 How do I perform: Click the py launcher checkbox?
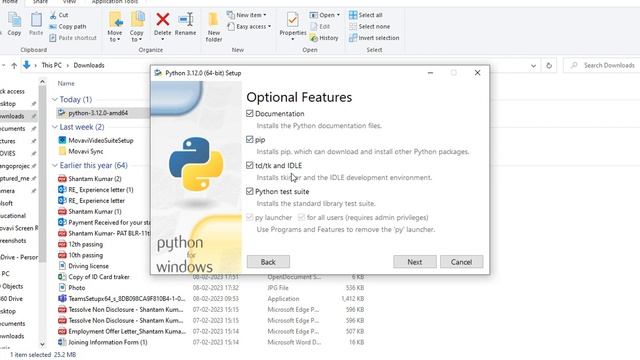(x=250, y=218)
